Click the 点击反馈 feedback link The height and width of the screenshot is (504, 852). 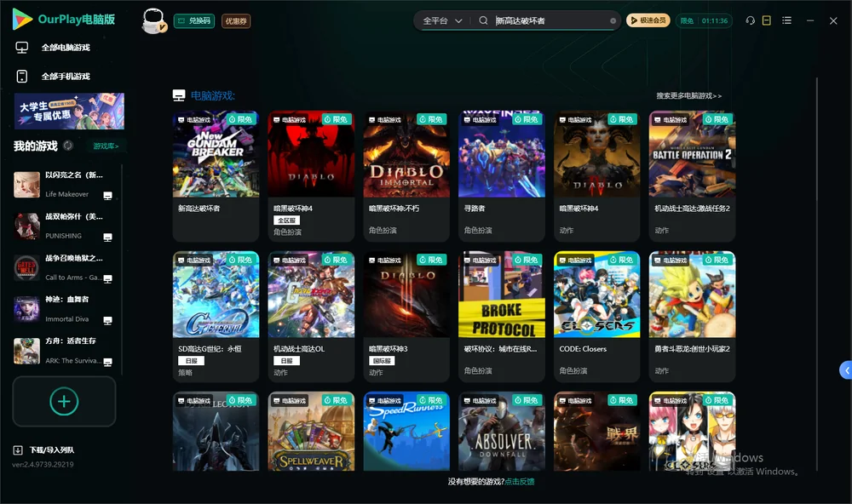click(520, 481)
